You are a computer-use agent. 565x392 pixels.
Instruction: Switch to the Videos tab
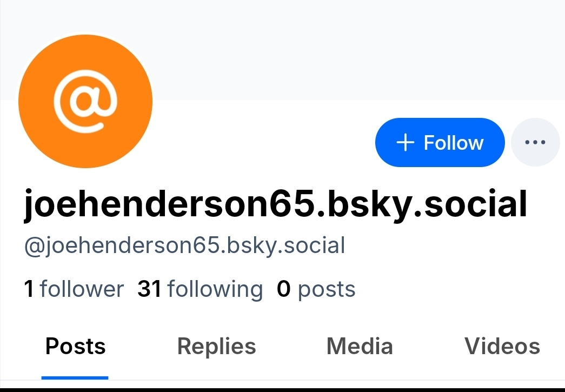coord(502,347)
